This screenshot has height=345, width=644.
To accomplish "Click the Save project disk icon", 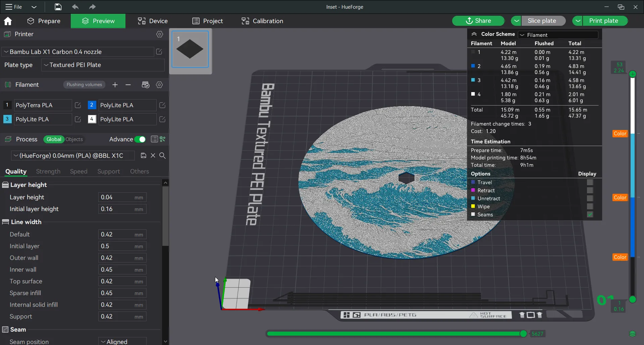I will click(58, 7).
